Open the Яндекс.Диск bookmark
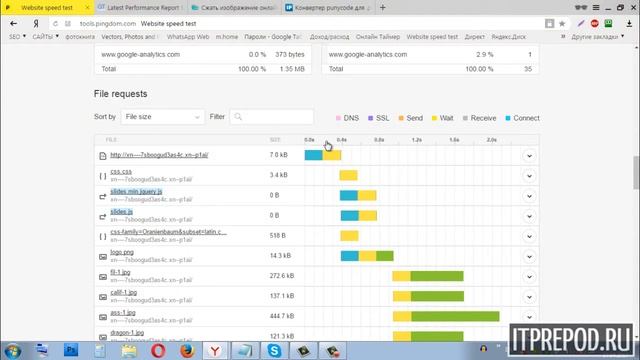 coord(509,37)
